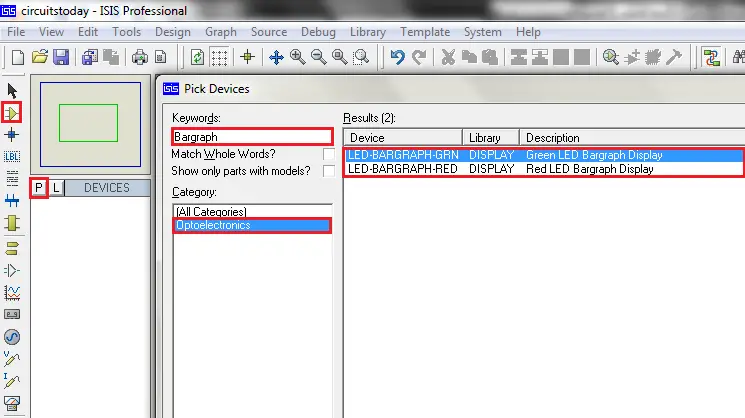Select the Terminals mode tool

(x=12, y=248)
